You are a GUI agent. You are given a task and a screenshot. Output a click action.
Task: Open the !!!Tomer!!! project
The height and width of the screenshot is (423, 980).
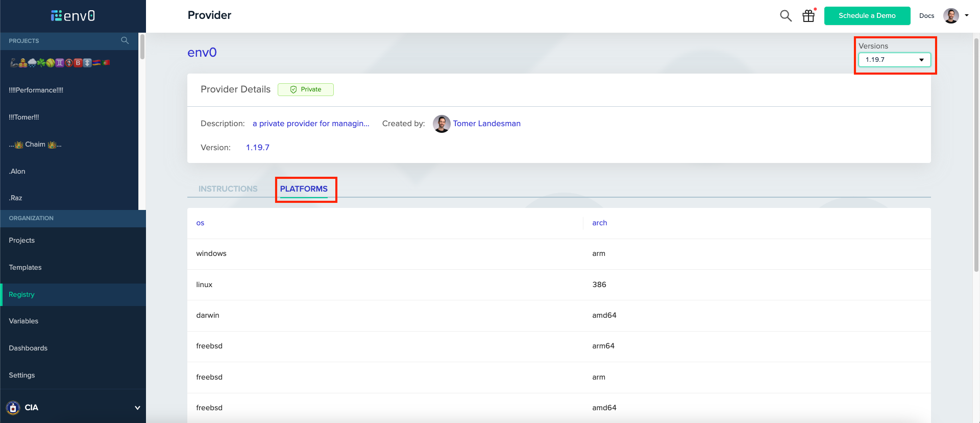click(x=24, y=117)
